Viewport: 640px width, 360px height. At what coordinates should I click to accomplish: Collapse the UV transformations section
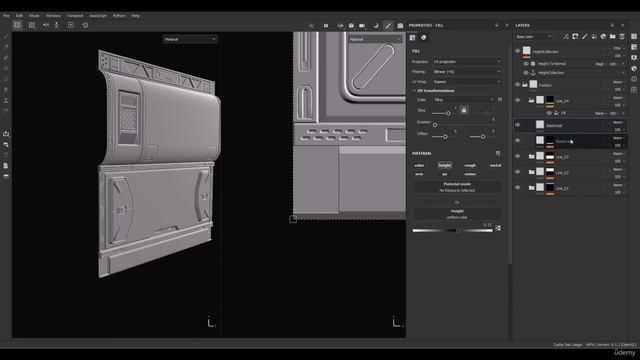[x=414, y=91]
